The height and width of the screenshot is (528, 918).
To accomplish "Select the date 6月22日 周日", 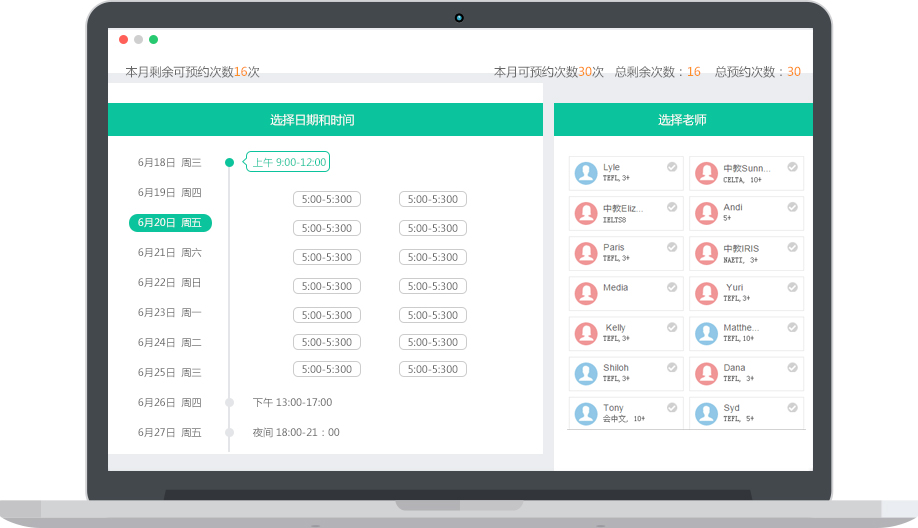I will [x=169, y=283].
